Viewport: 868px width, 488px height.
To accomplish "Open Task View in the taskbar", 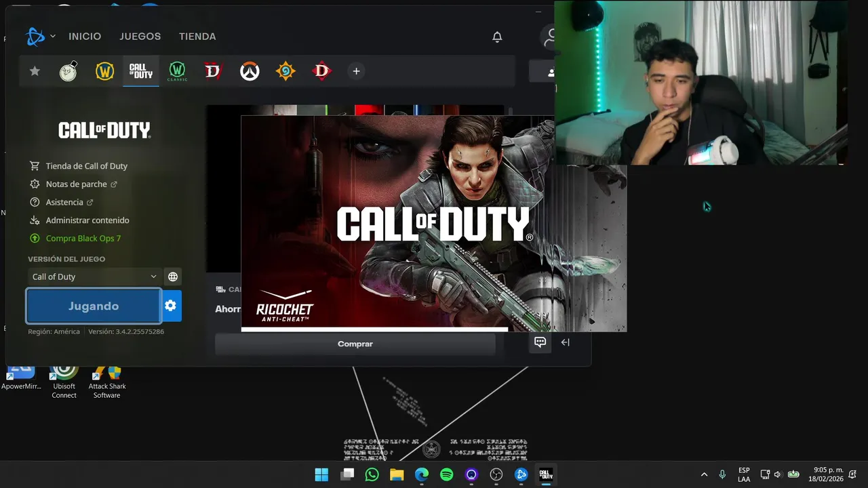I will point(347,474).
